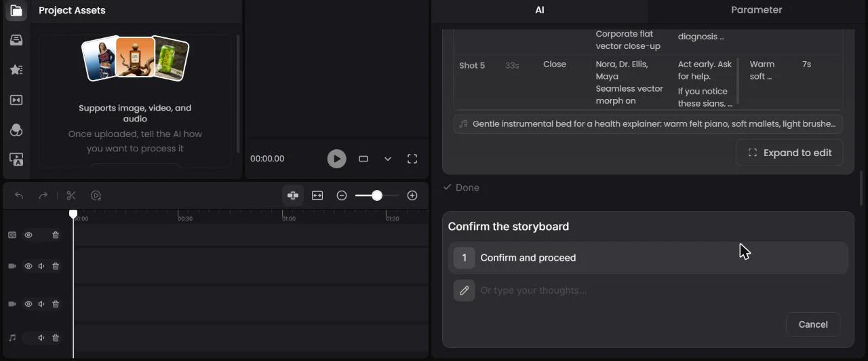Adjust the timeline zoom slider
This screenshot has height=361, width=868.
(x=377, y=195)
